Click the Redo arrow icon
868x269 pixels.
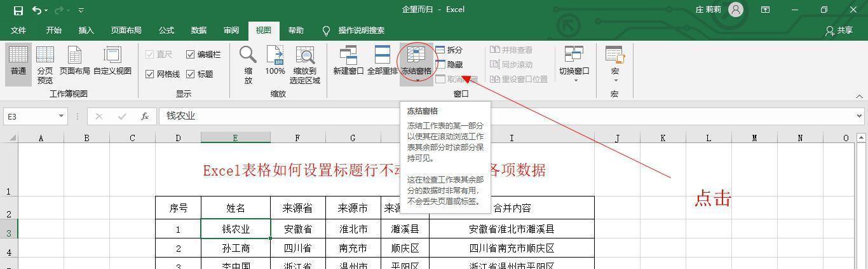(59, 10)
